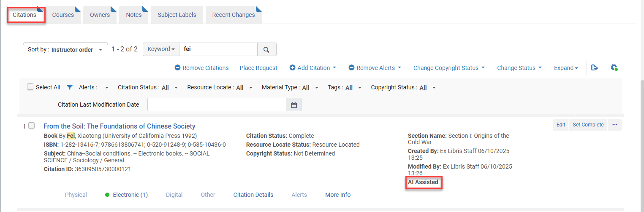This screenshot has height=212, width=644.
Task: Open the From the Soil citation title
Action: click(120, 126)
